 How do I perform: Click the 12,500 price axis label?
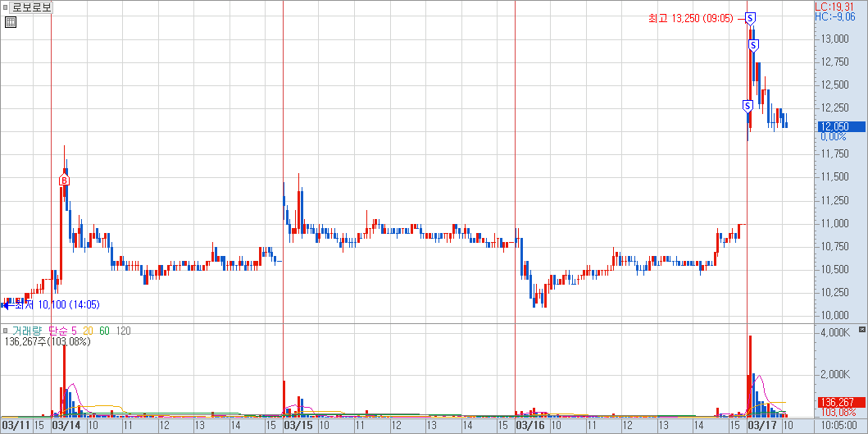(834, 85)
